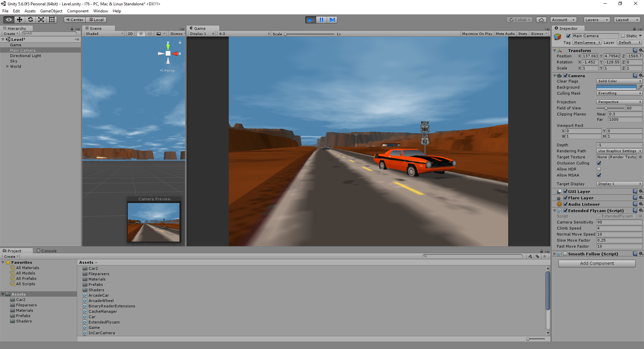Enable Allow HDR checkbox

point(599,169)
